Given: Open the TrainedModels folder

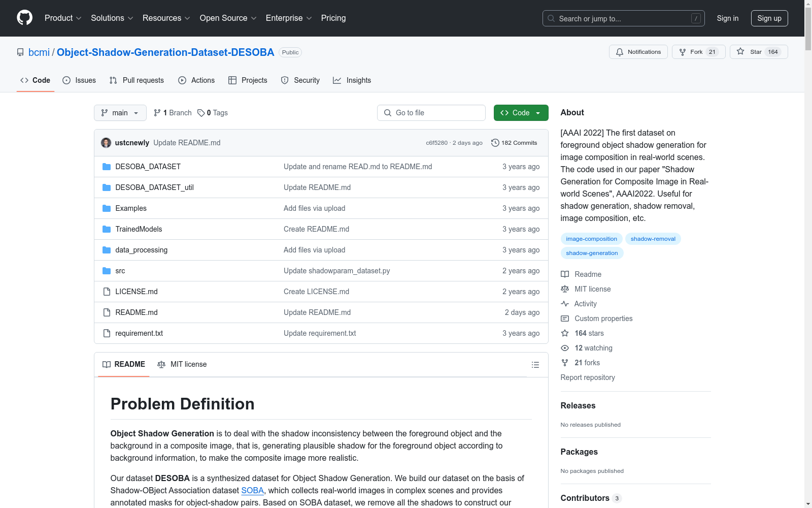Looking at the screenshot, I should click(x=139, y=229).
